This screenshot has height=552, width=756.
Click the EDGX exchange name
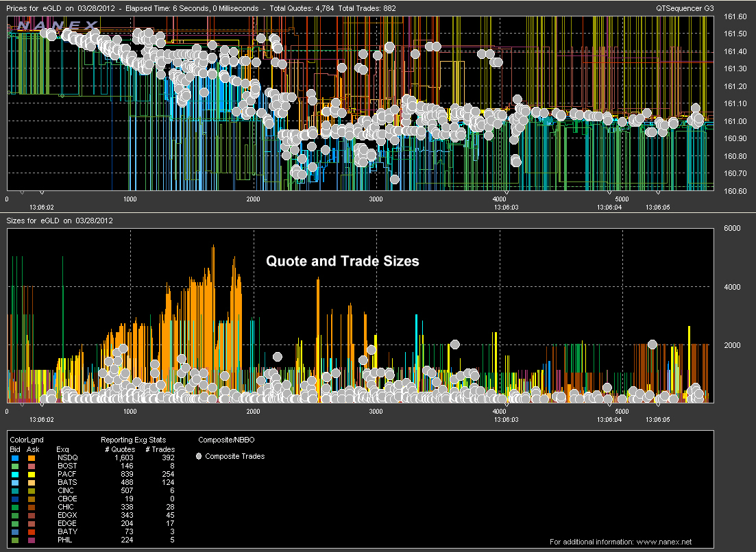67,515
